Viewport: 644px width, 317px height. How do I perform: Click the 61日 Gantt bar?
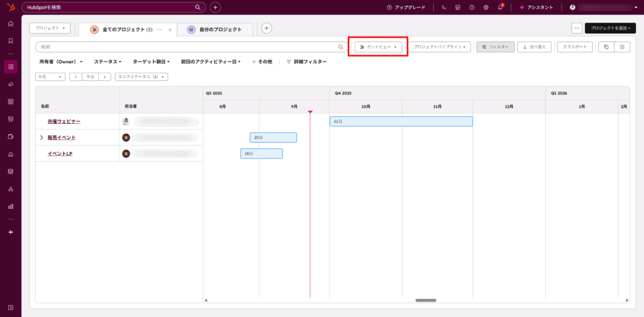(x=401, y=121)
